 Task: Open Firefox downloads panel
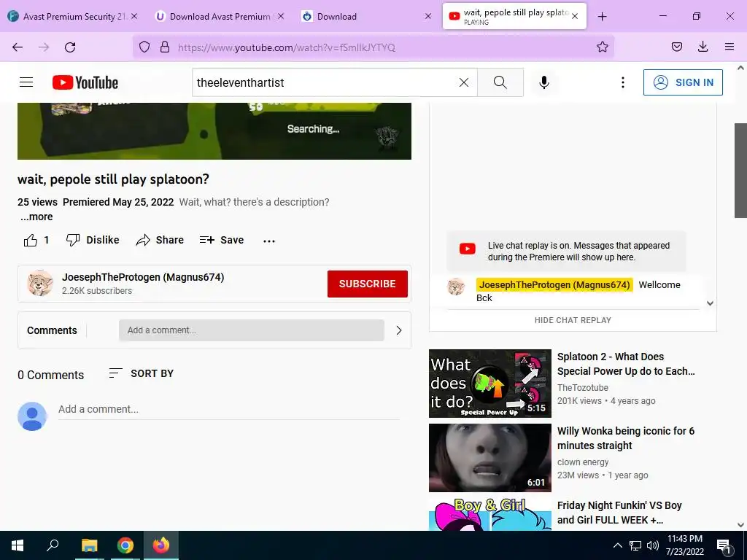tap(703, 47)
